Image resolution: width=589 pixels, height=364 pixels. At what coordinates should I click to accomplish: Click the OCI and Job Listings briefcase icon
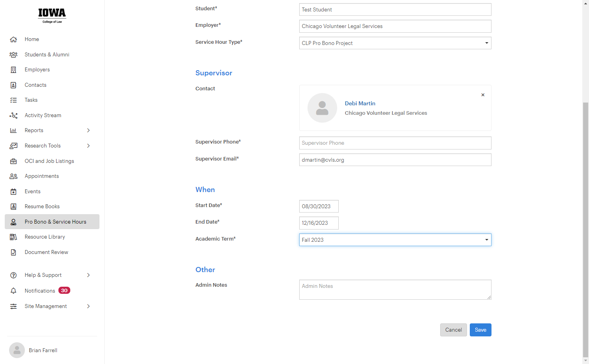13,161
